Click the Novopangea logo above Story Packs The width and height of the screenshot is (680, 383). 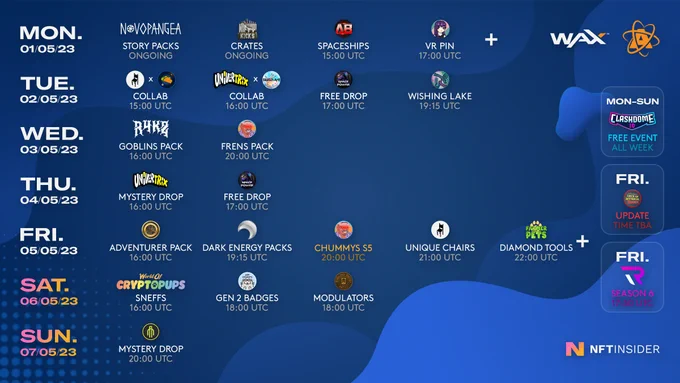(150, 29)
